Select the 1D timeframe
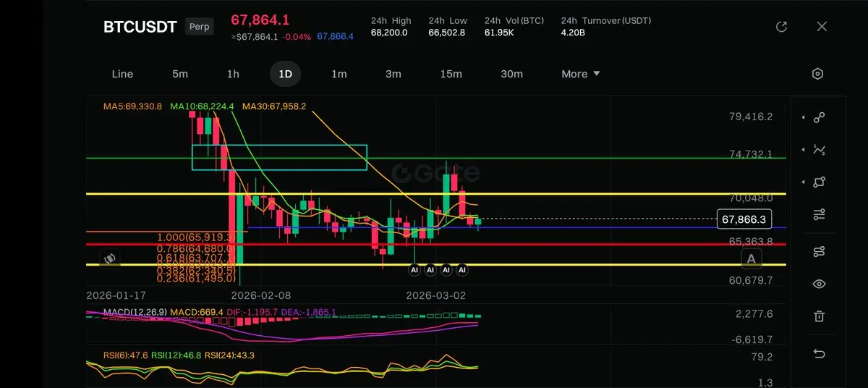Image resolution: width=868 pixels, height=388 pixels. pyautogui.click(x=286, y=74)
